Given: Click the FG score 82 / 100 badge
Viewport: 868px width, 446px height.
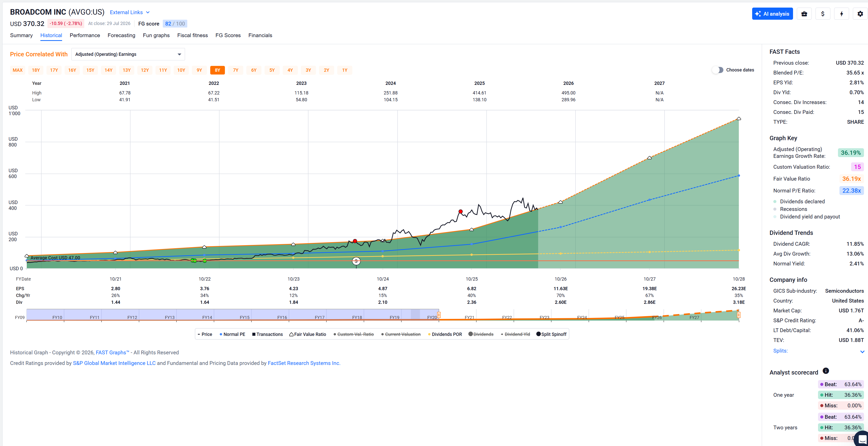Looking at the screenshot, I should (175, 24).
